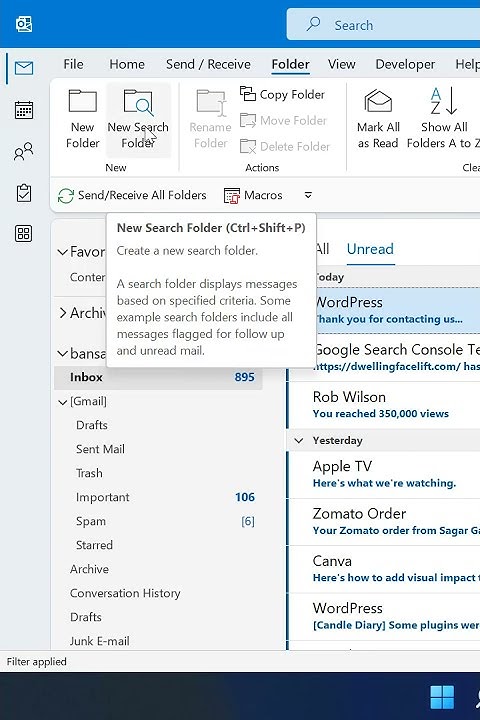480x720 pixels.
Task: Click in the Search box
Action: tap(383, 24)
